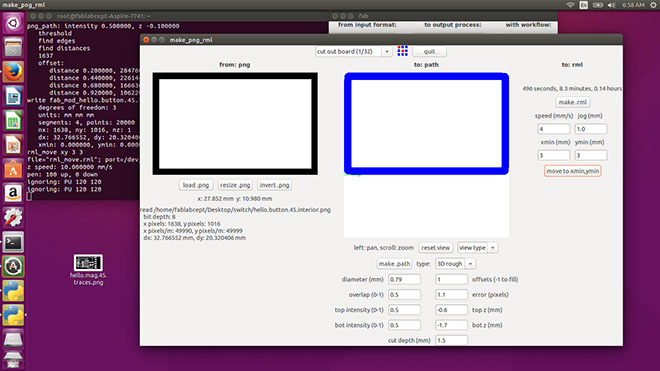The image size is (660, 371).
Task: Open 'from input format' menu in fab window
Action: pyautogui.click(x=367, y=25)
